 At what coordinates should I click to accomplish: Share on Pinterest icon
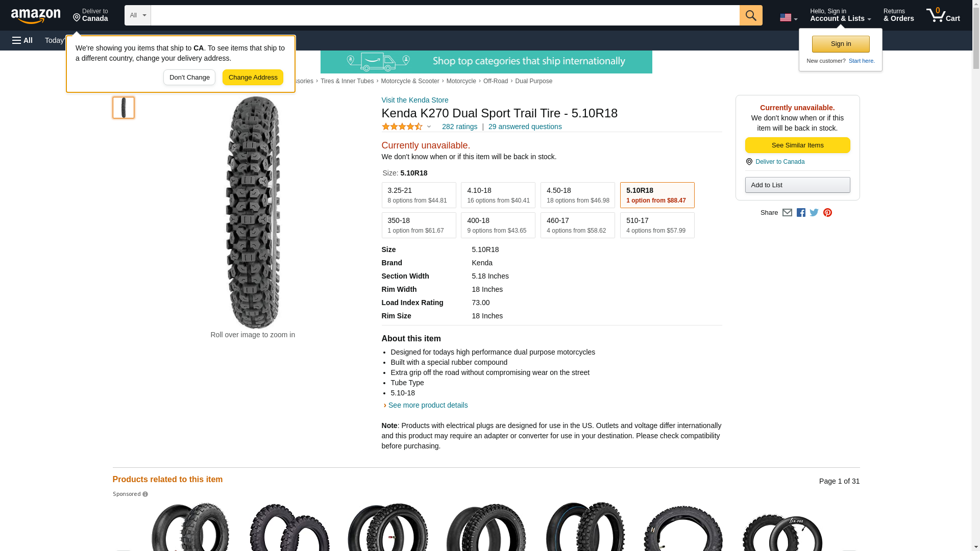[x=827, y=213]
